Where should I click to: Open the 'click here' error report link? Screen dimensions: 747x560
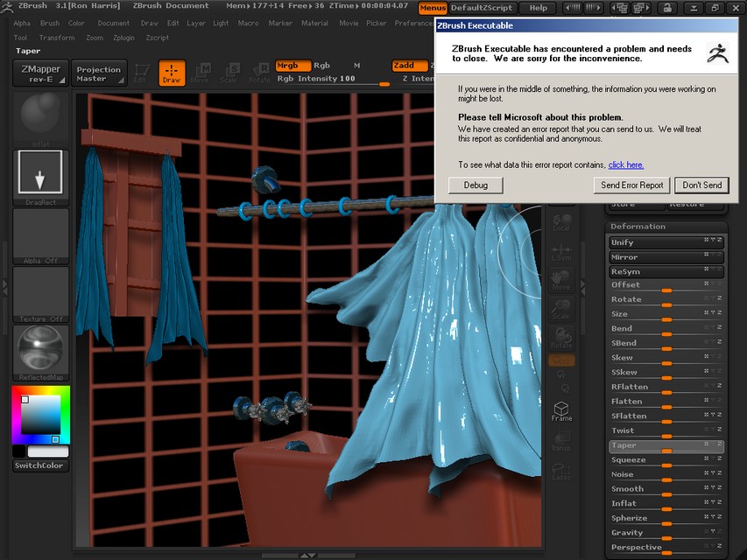tap(626, 164)
